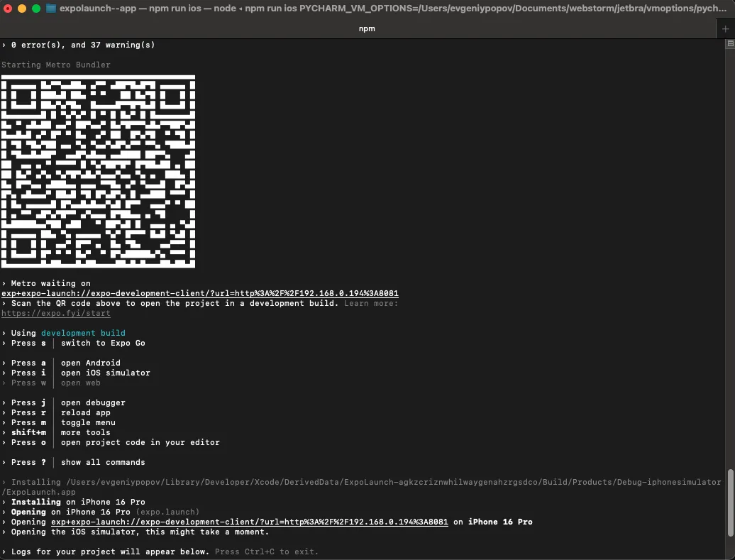Screen dimensions: 735x560
Task: Click 'Logs for your project will appear below.'
Action: (x=110, y=551)
